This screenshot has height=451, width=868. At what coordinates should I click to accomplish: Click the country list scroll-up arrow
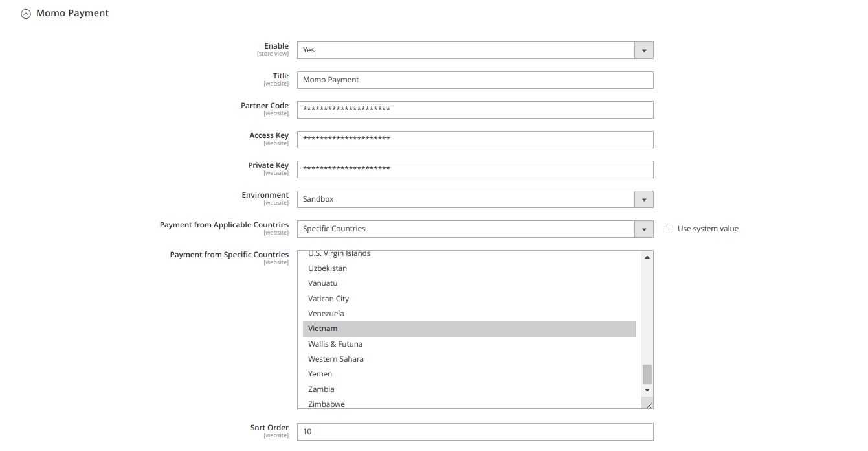tap(647, 257)
